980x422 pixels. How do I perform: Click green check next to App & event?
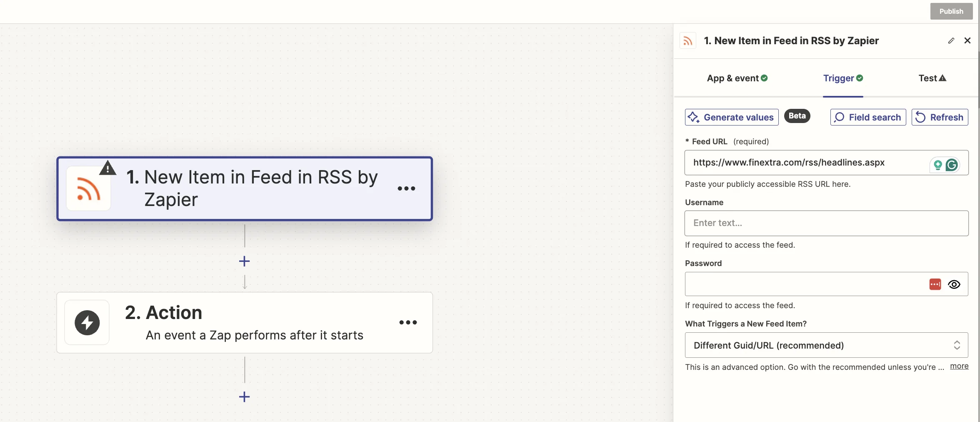point(764,78)
